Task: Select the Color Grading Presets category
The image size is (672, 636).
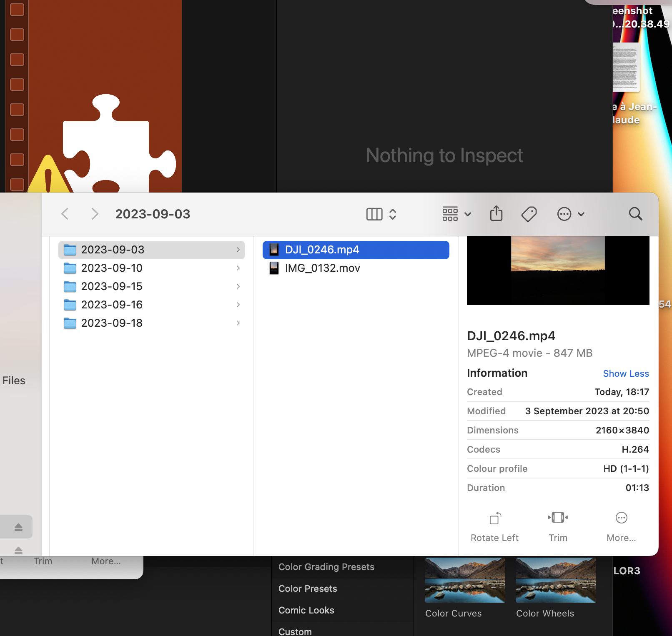Action: [x=326, y=567]
